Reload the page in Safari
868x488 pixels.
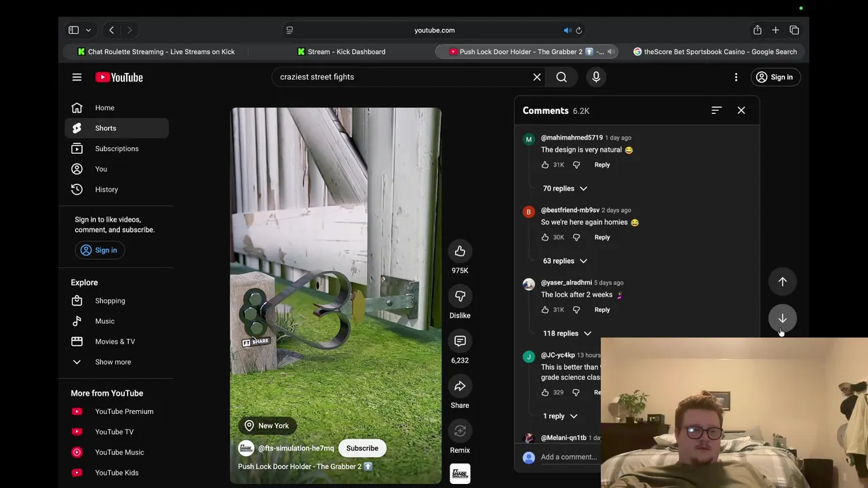[x=578, y=30]
